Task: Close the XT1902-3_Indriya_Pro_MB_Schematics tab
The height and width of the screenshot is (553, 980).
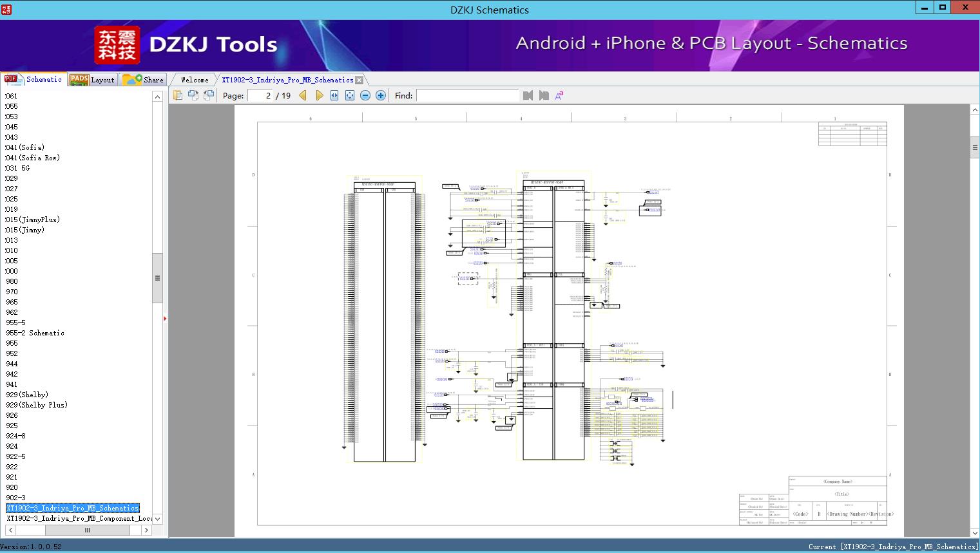Action: click(x=360, y=80)
